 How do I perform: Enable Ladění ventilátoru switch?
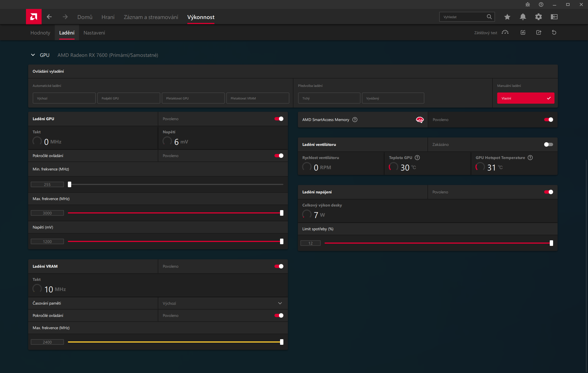pyautogui.click(x=549, y=144)
